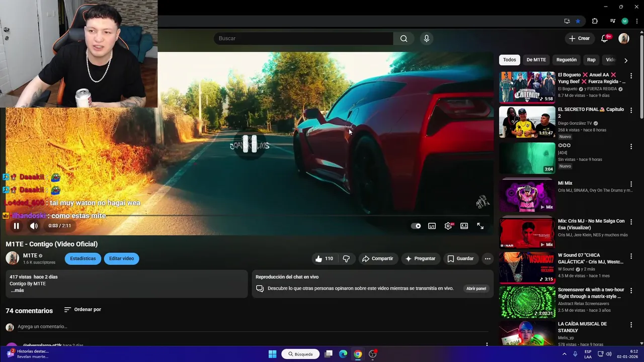Save video with the Guardar button
The image size is (644, 362).
(460, 259)
